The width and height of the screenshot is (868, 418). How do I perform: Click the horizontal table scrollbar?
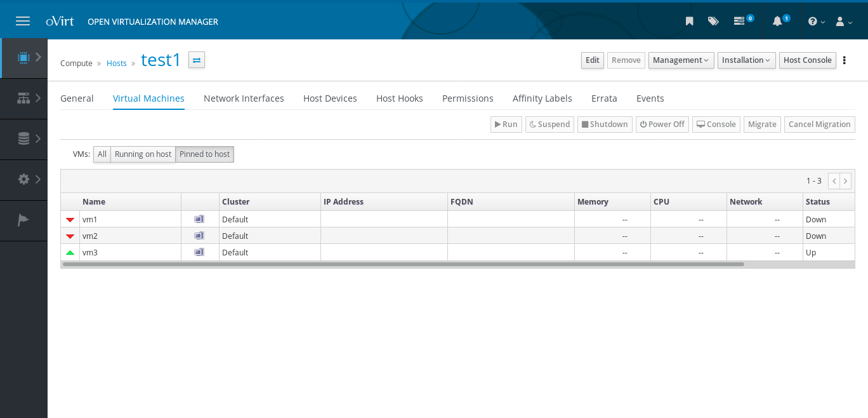tap(403, 264)
